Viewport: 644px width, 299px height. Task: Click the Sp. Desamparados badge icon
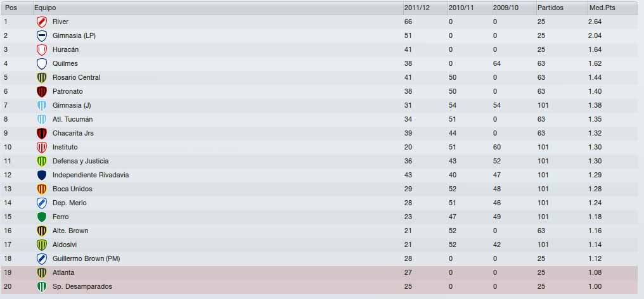(41, 287)
